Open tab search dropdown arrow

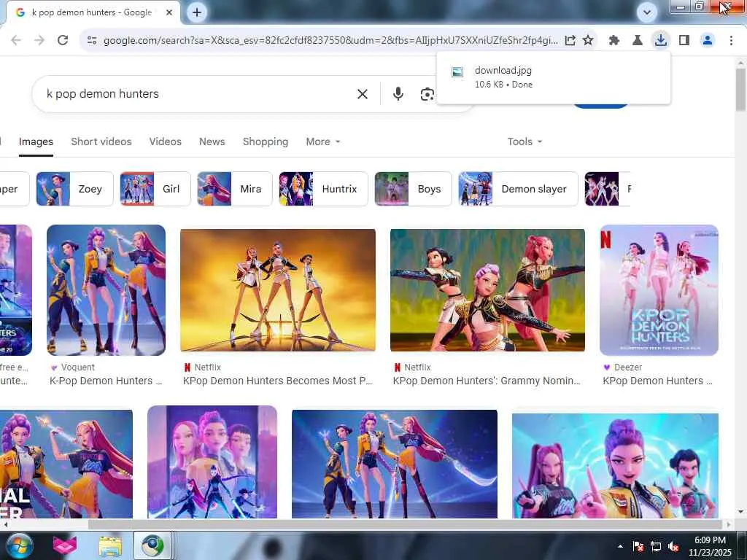pos(647,12)
